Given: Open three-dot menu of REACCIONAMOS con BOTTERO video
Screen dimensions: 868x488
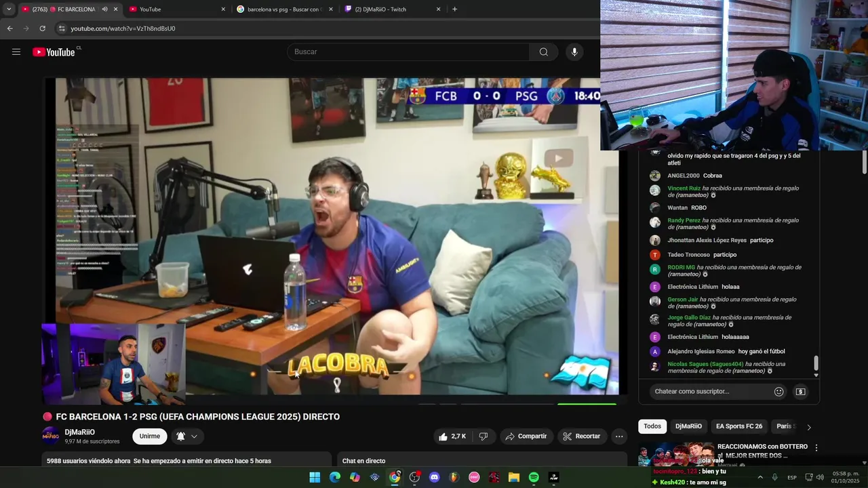Looking at the screenshot, I should click(816, 448).
